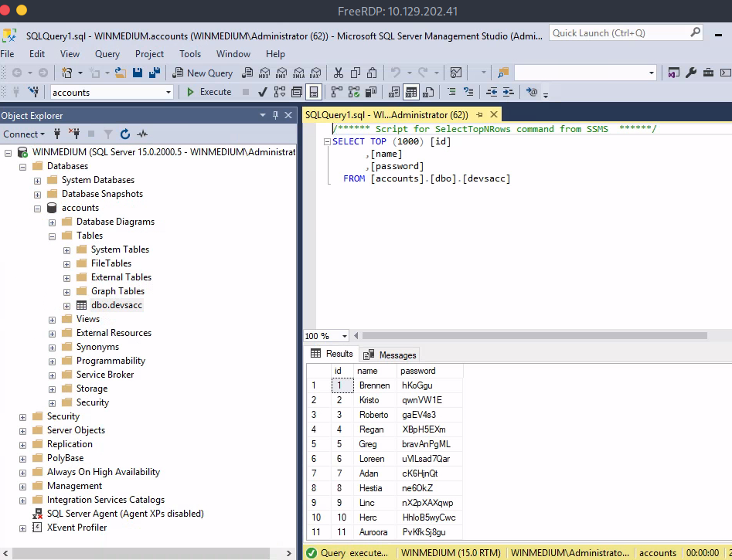Click the Save All icon
The height and width of the screenshot is (560, 732).
[154, 73]
